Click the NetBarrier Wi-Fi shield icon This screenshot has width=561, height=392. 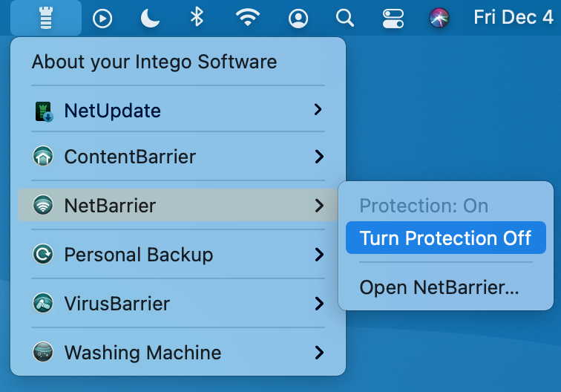tap(43, 205)
